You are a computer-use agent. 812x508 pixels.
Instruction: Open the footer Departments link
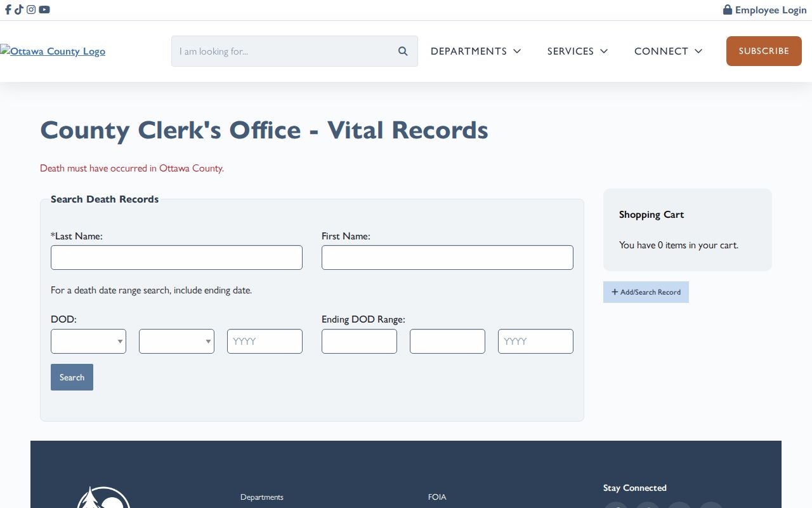click(x=262, y=497)
